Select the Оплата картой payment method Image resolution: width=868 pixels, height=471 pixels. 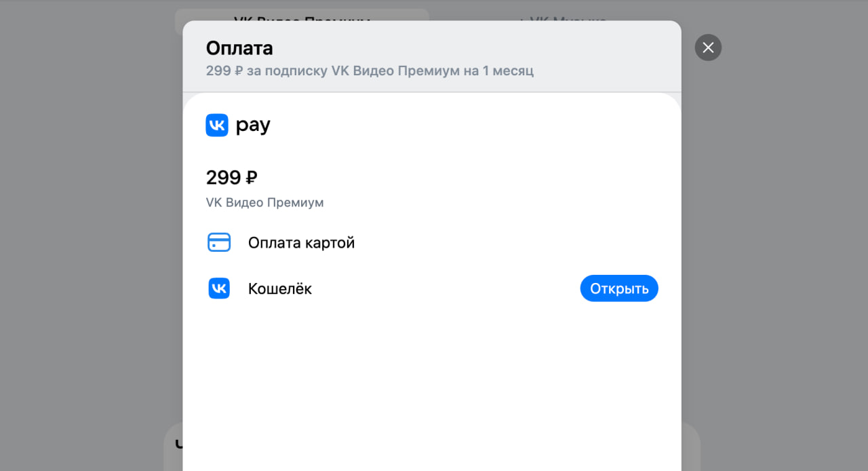301,243
